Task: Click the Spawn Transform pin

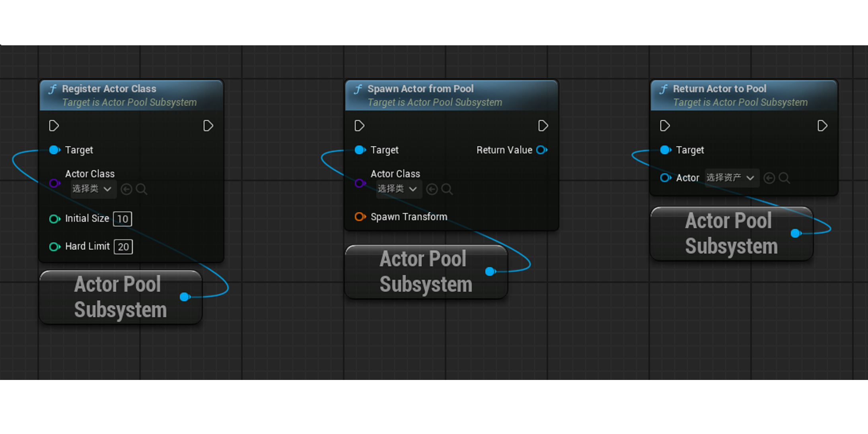Action: click(x=360, y=217)
